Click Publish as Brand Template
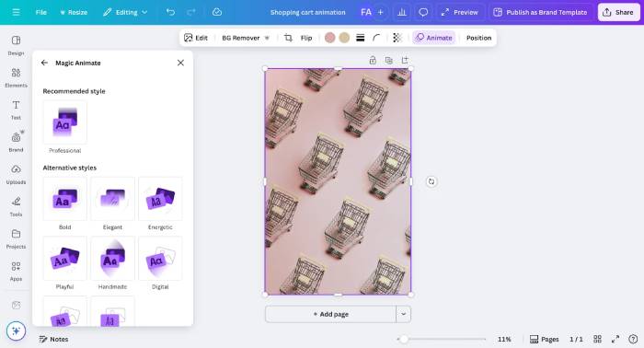The height and width of the screenshot is (348, 644). coord(541,12)
